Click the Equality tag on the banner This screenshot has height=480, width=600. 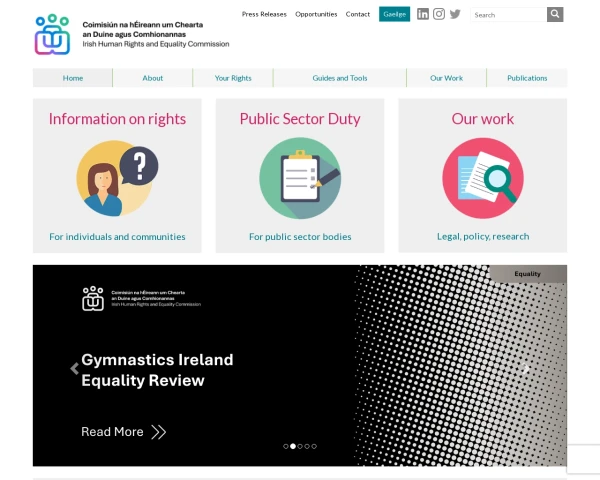pyautogui.click(x=528, y=274)
